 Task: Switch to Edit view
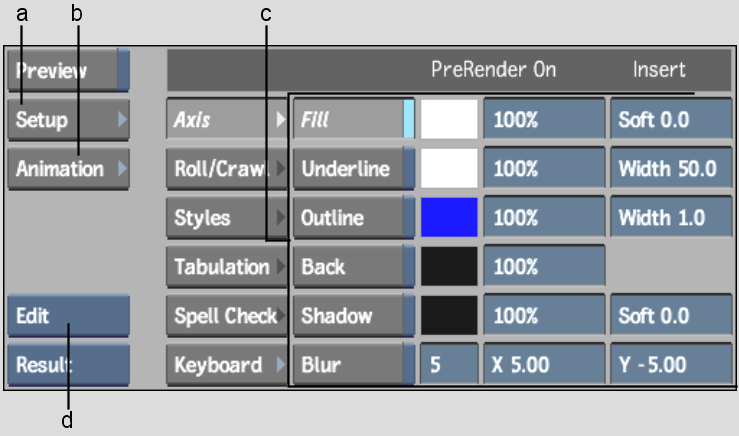[x=68, y=315]
